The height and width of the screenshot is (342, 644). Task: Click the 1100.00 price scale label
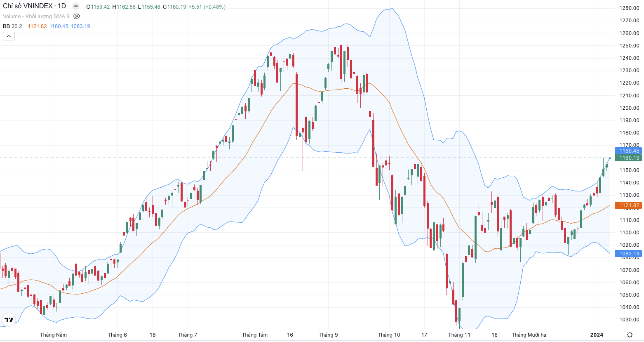click(x=629, y=233)
